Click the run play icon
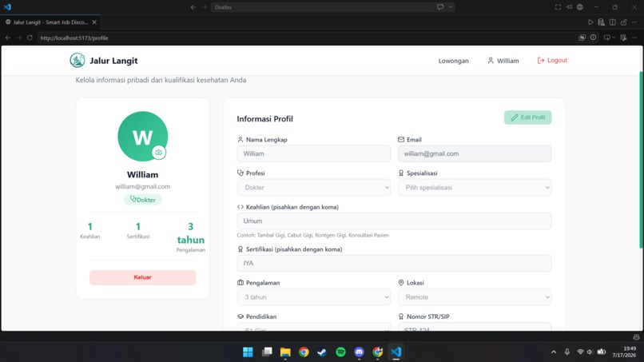Image resolution: width=644 pixels, height=362 pixels. click(x=590, y=22)
